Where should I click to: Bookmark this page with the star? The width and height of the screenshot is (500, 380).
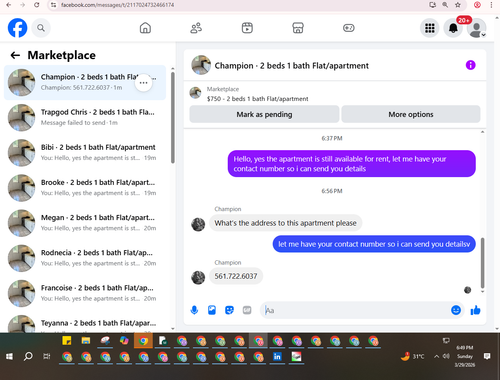pyautogui.click(x=458, y=5)
